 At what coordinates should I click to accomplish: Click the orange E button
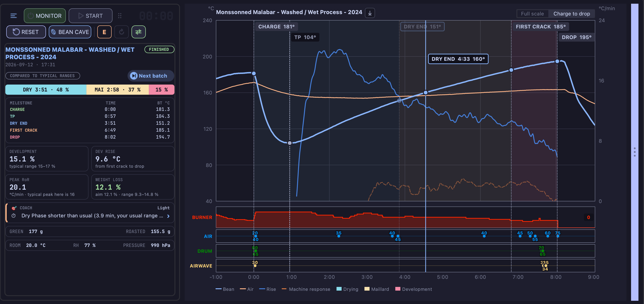104,32
